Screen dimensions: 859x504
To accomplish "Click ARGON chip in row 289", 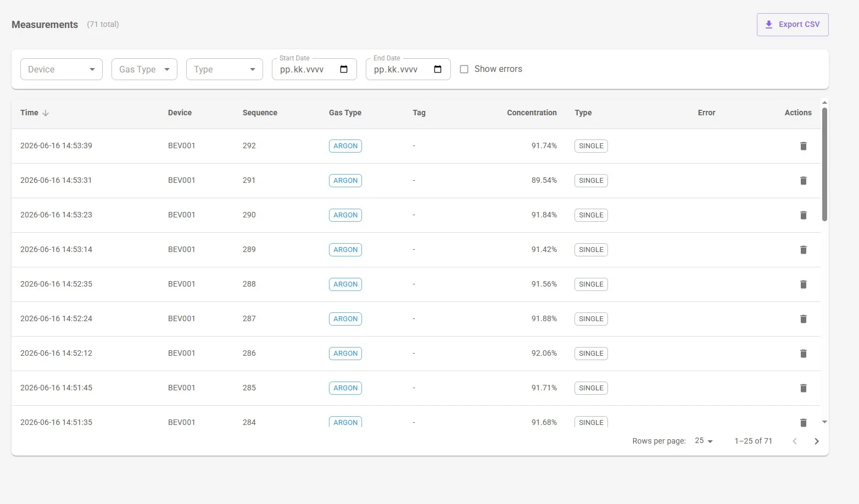I will [345, 250].
